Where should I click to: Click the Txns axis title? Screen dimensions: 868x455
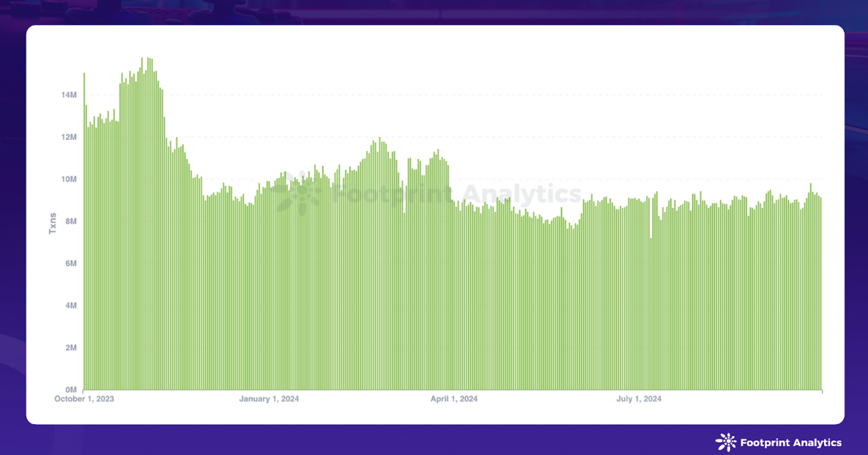pyautogui.click(x=53, y=223)
